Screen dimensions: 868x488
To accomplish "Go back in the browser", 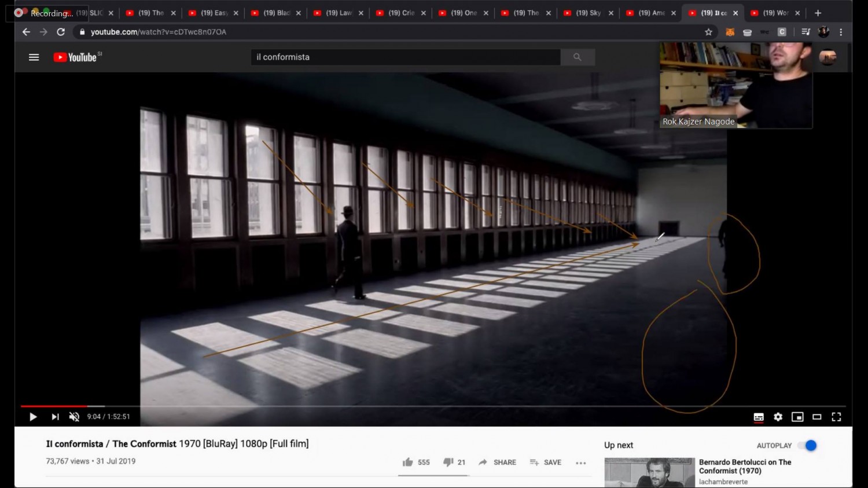I will click(26, 32).
